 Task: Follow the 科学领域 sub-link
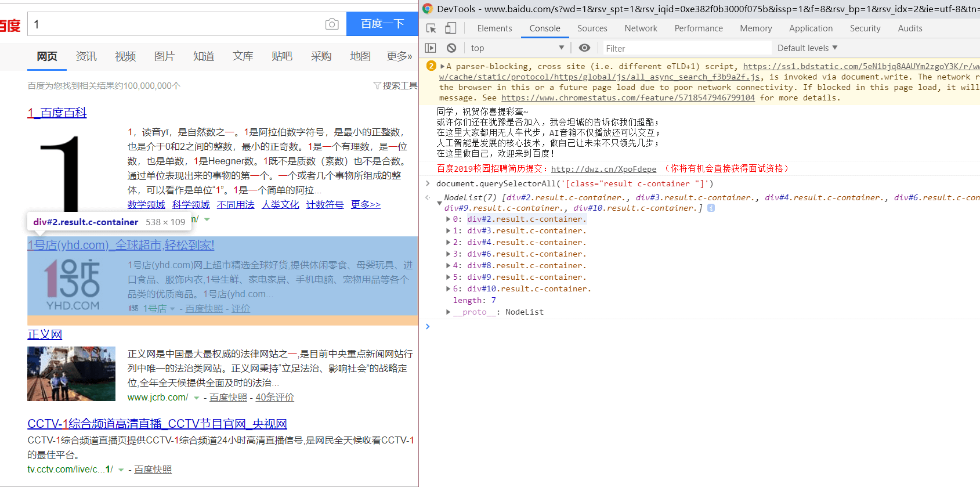coord(191,204)
